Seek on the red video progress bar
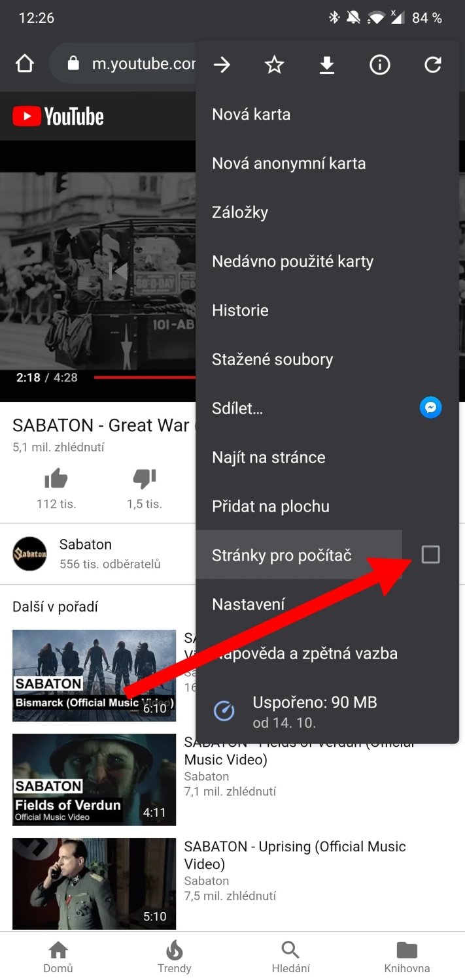Screen dimensions: 465x980 [145, 378]
